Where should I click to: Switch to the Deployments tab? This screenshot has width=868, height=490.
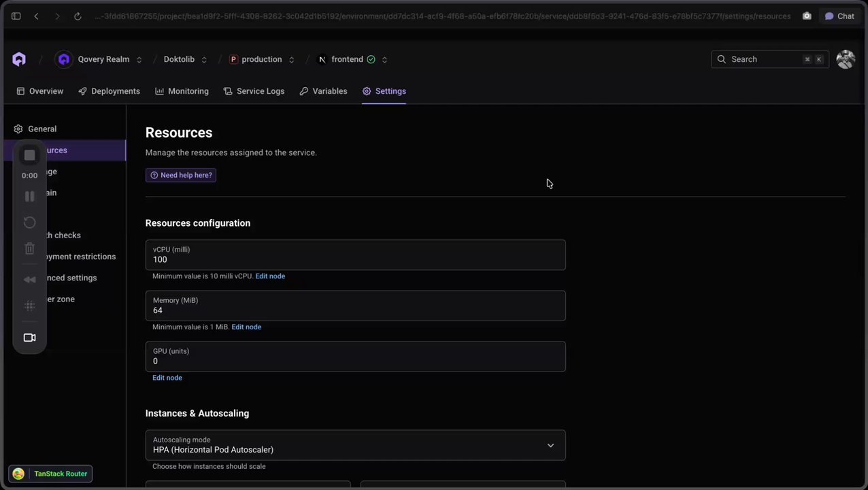coord(109,91)
